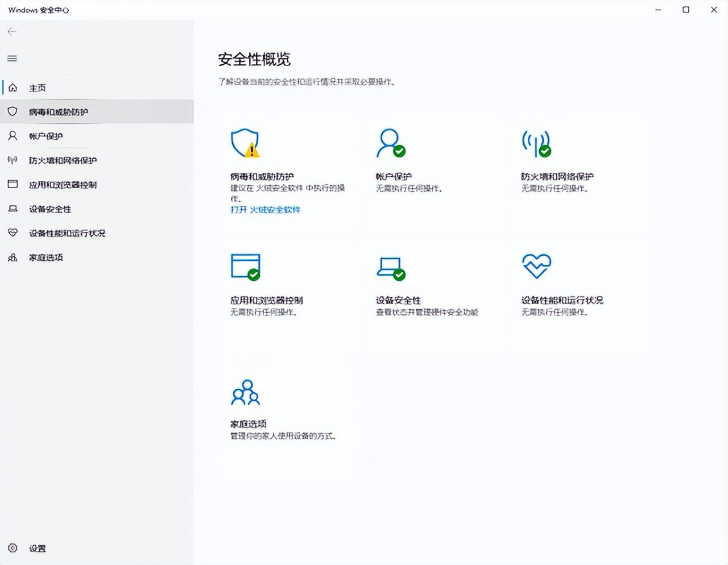This screenshot has width=728, height=565.
Task: Open the large app and browser window icon
Action: click(246, 267)
